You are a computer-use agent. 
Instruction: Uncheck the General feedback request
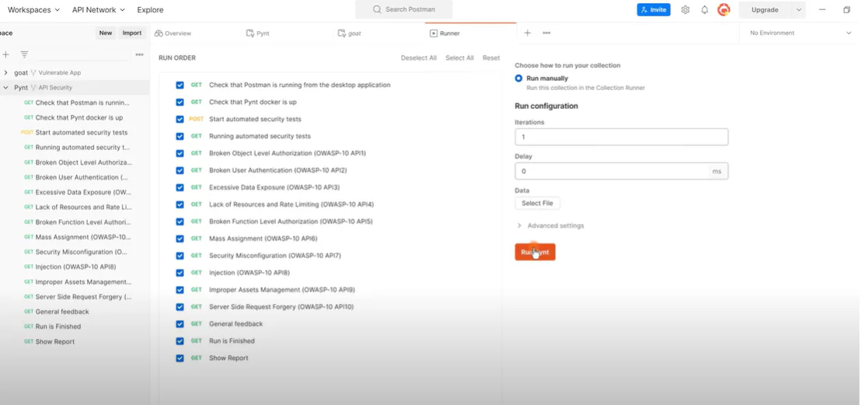point(180,324)
